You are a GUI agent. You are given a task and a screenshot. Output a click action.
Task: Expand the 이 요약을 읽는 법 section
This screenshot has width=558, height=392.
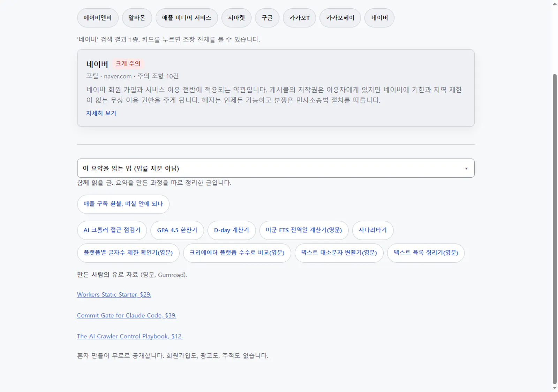pyautogui.click(x=276, y=168)
